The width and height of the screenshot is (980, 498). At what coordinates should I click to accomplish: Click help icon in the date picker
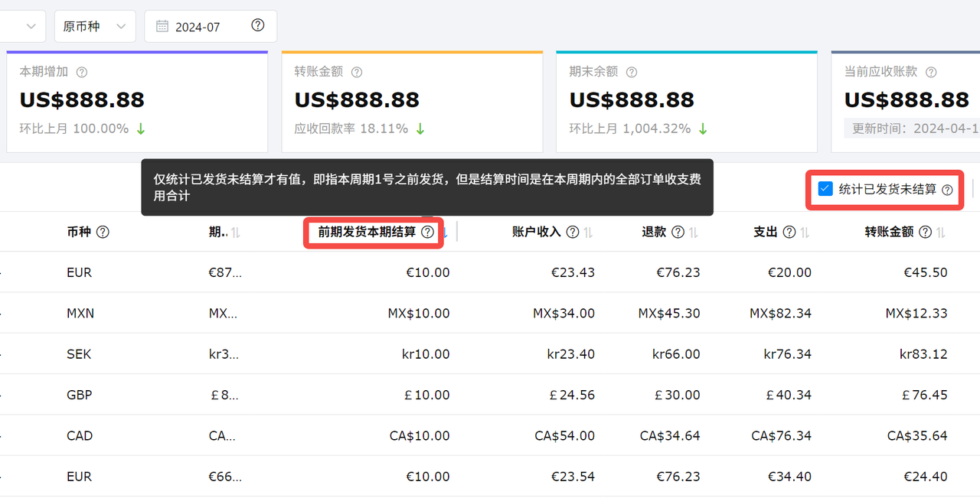click(258, 25)
